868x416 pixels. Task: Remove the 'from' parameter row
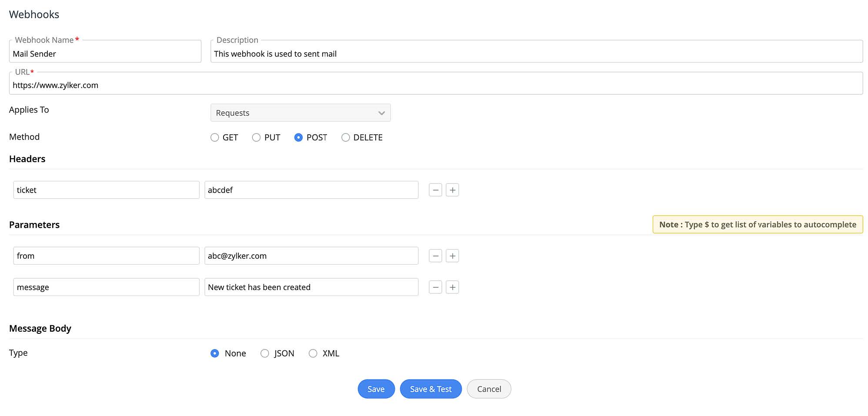pyautogui.click(x=435, y=256)
